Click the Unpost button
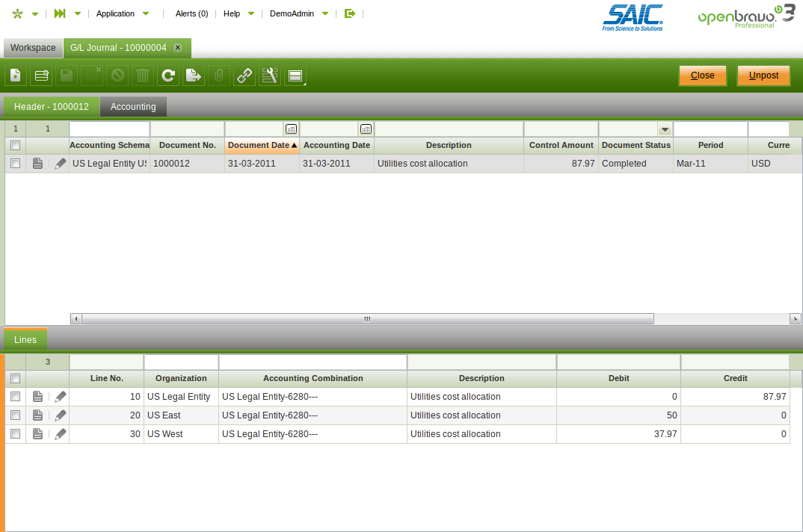803x532 pixels. coord(763,75)
